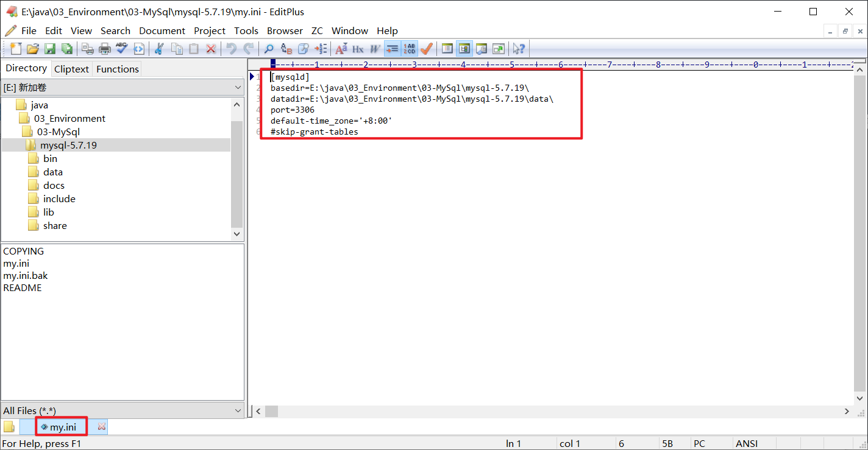Click the Redo arrow icon

(x=249, y=48)
